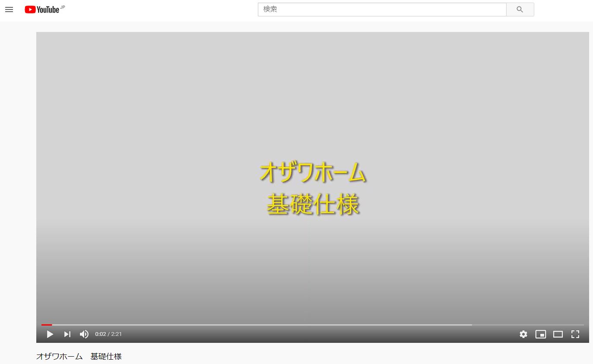Click video title オザワホーム 基礎仕様
This screenshot has height=364, width=593.
[x=79, y=357]
